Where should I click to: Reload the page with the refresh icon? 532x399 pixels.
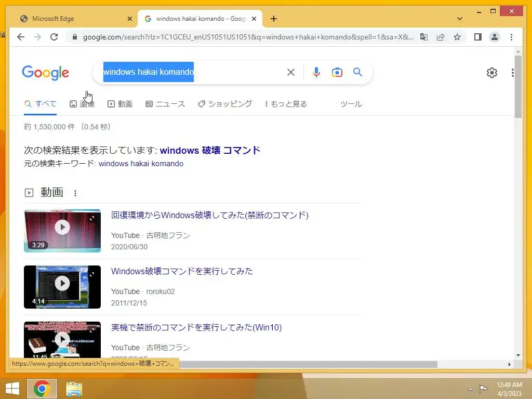click(x=54, y=37)
